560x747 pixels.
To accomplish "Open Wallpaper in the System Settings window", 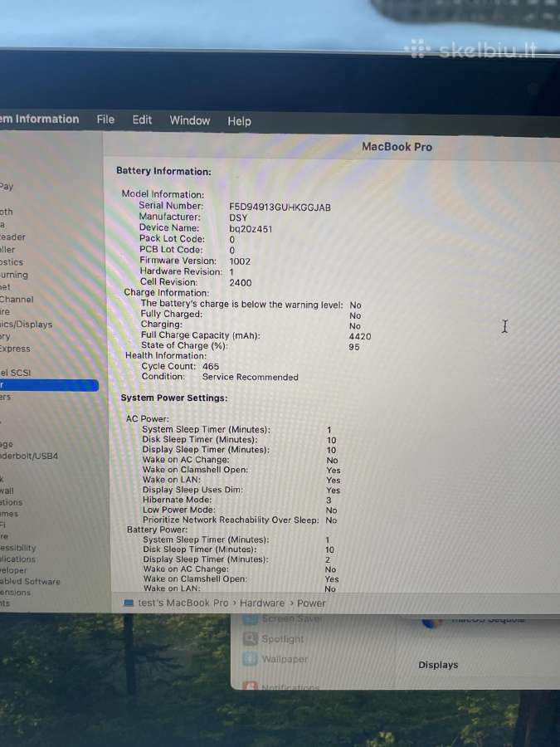I will [285, 659].
